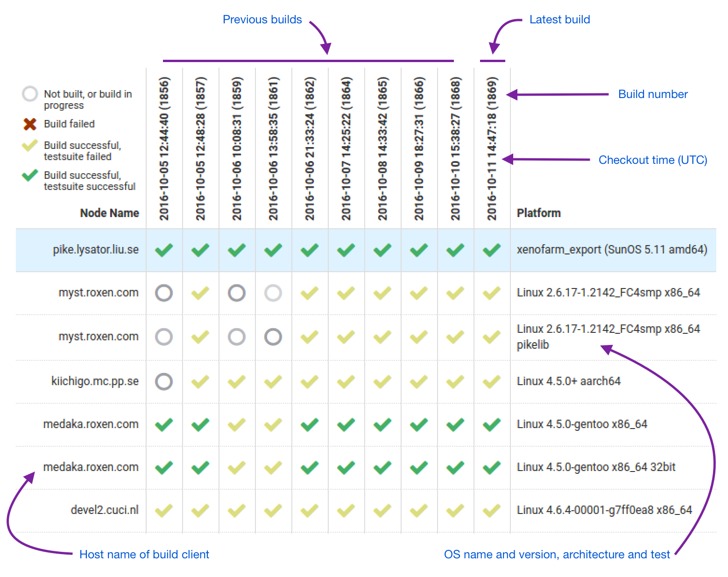Click first myst.roxen.com build 1856 circle icon
The width and height of the screenshot is (728, 577).
(164, 293)
